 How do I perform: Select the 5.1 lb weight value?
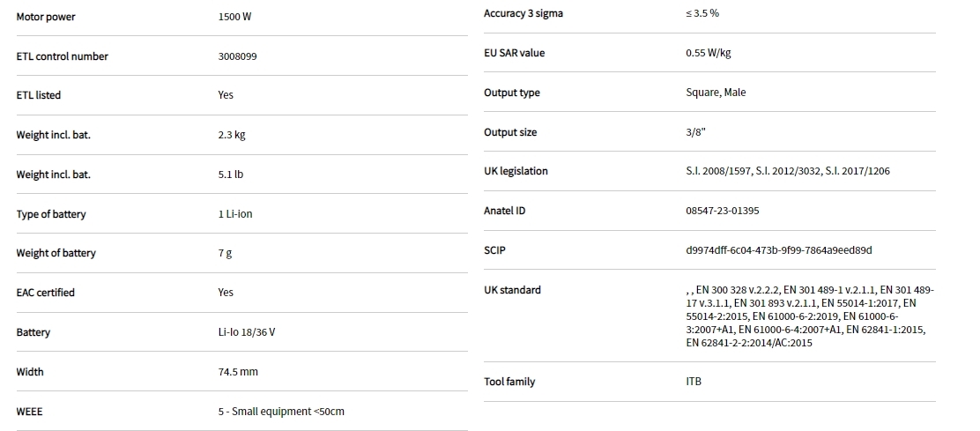(230, 175)
